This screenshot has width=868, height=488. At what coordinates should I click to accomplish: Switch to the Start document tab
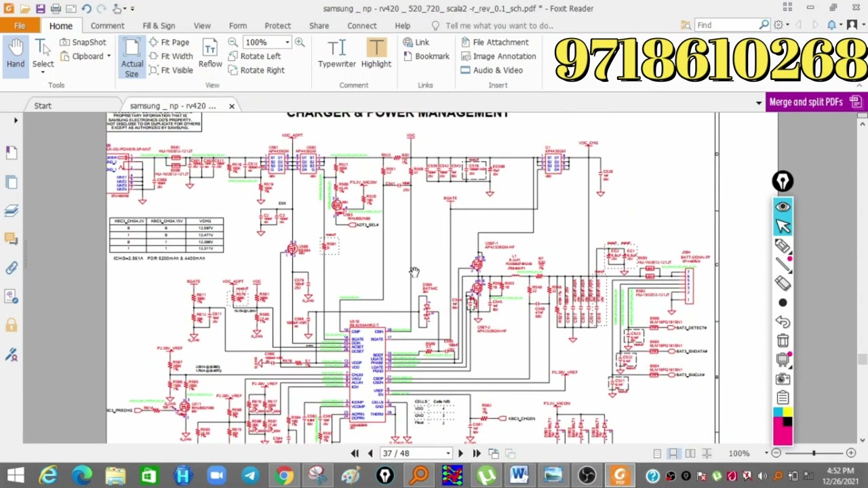coord(43,106)
